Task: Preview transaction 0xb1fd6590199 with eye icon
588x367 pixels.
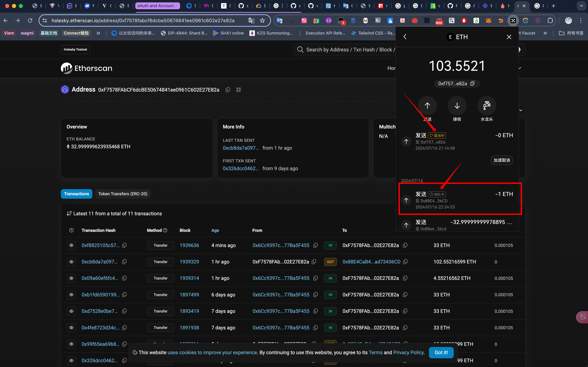Action: tap(71, 295)
